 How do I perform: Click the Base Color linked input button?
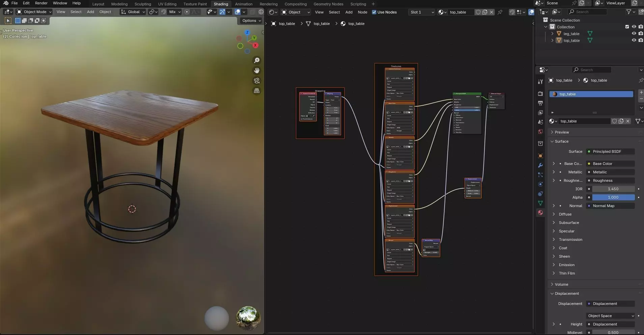click(610, 164)
